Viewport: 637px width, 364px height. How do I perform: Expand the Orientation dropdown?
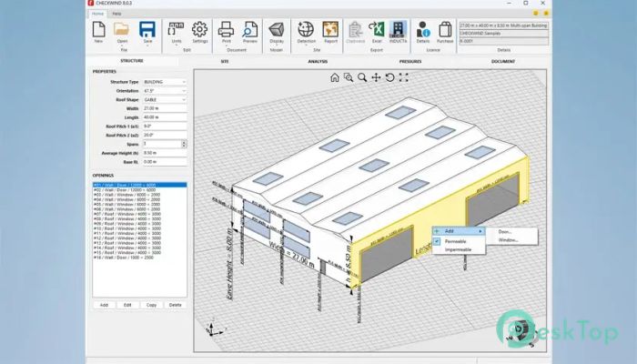pos(184,91)
